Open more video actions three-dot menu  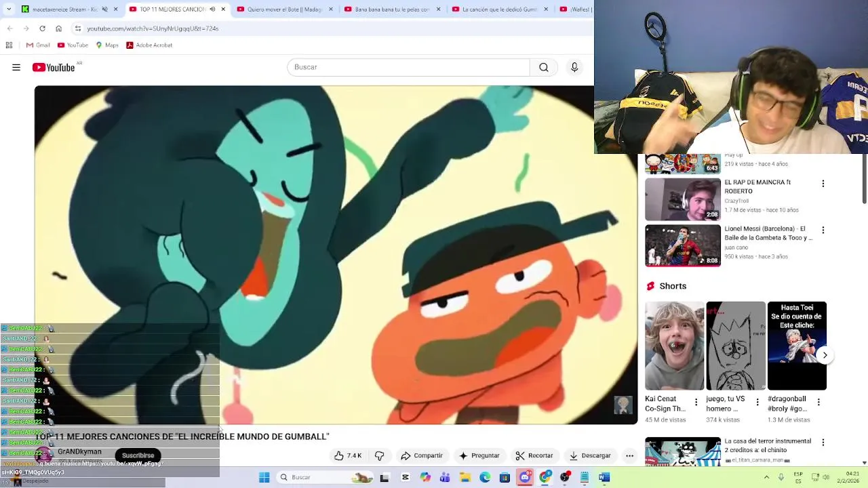point(629,455)
